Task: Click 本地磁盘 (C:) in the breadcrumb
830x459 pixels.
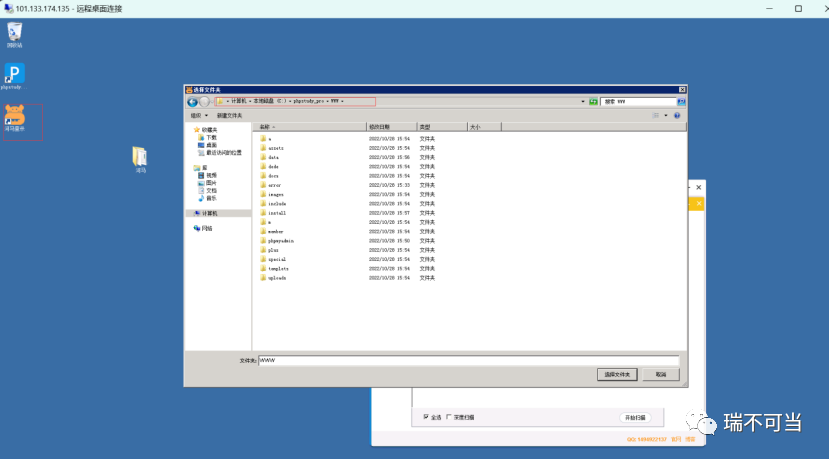Action: tap(270, 101)
